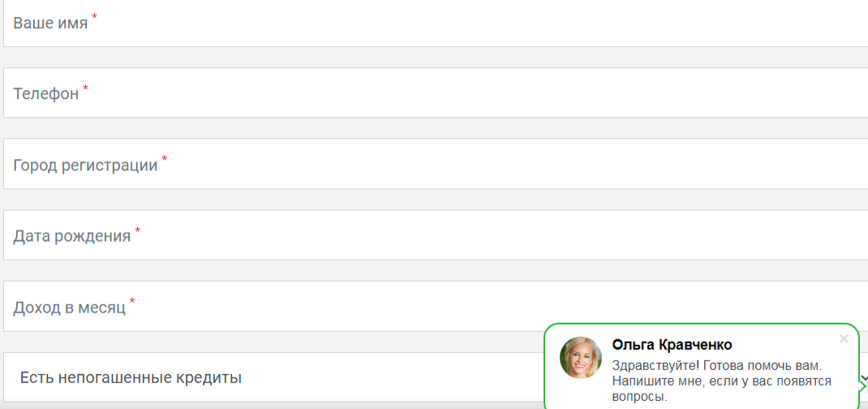Click the 'Напишите мне, если у вас появятся' text line
Image resolution: width=868 pixels, height=409 pixels.
pos(723,381)
